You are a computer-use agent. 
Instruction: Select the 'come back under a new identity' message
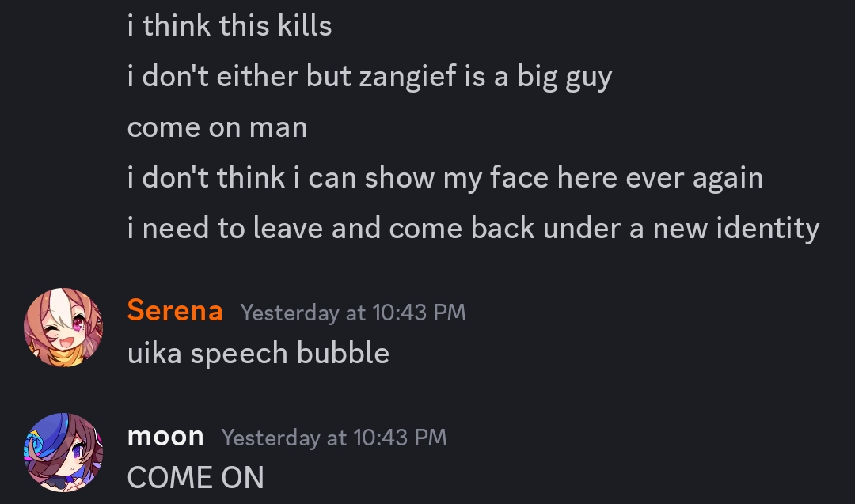click(473, 228)
